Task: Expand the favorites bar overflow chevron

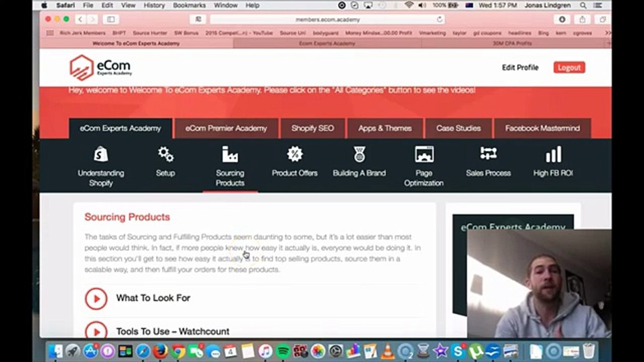Action: (x=607, y=33)
